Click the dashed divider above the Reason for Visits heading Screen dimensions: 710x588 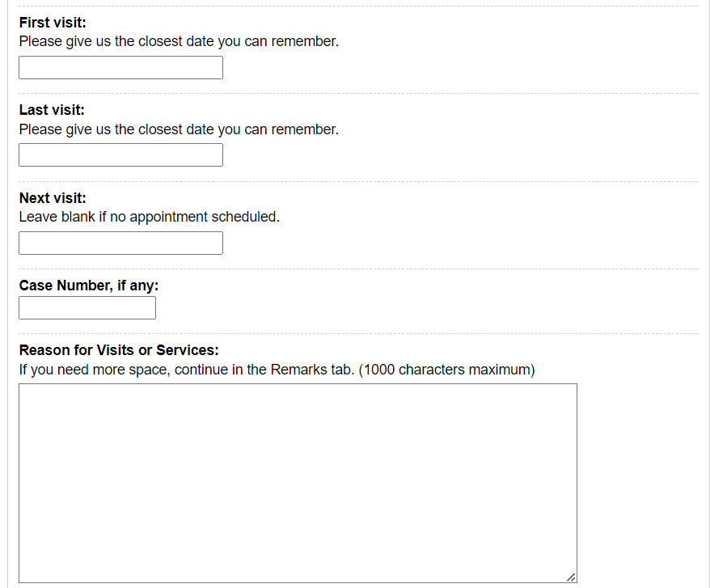click(x=358, y=333)
